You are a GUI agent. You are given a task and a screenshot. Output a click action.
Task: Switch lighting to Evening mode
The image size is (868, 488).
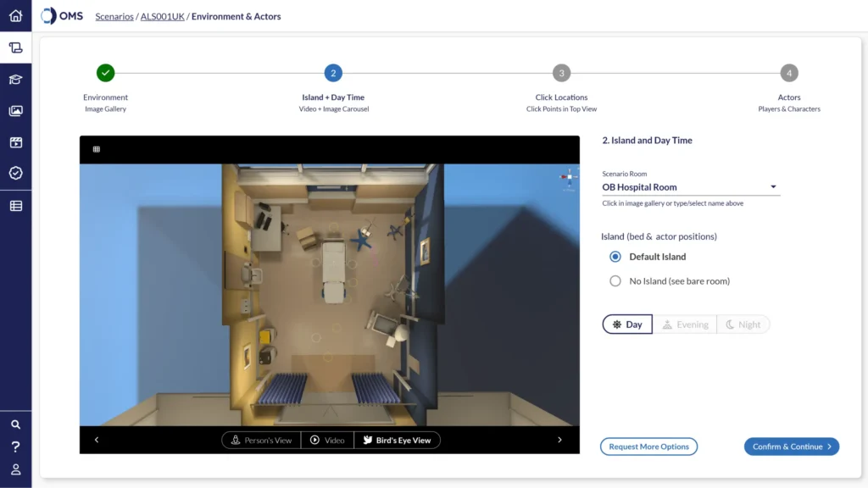[x=685, y=324]
